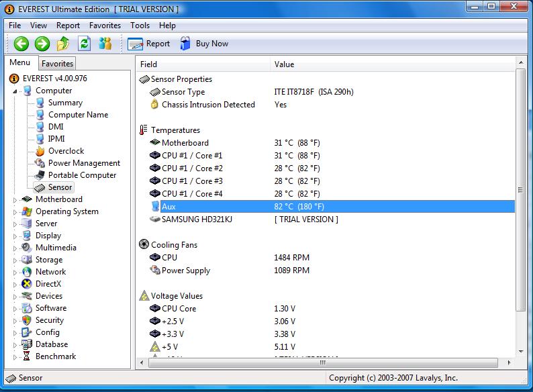
Task: Click the Power Management icon
Action: [40, 163]
